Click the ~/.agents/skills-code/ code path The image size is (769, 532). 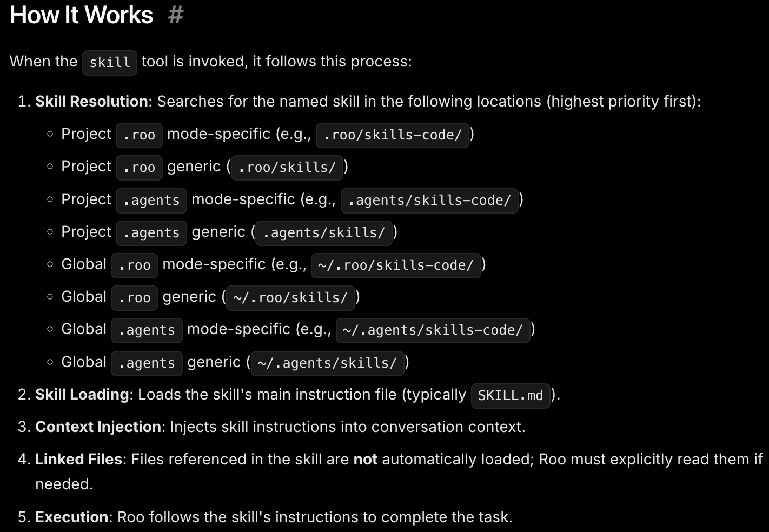pos(433,330)
